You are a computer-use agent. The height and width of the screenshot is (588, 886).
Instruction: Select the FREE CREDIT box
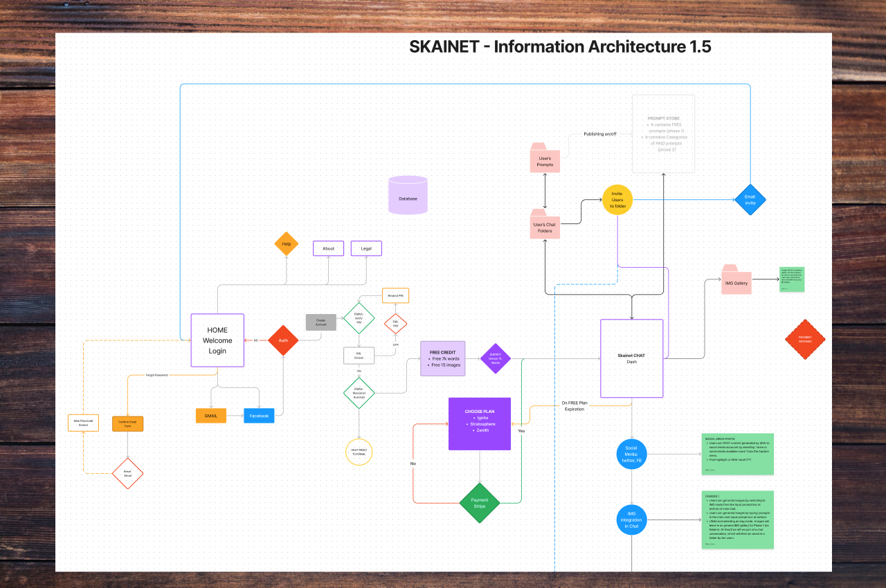tap(443, 358)
